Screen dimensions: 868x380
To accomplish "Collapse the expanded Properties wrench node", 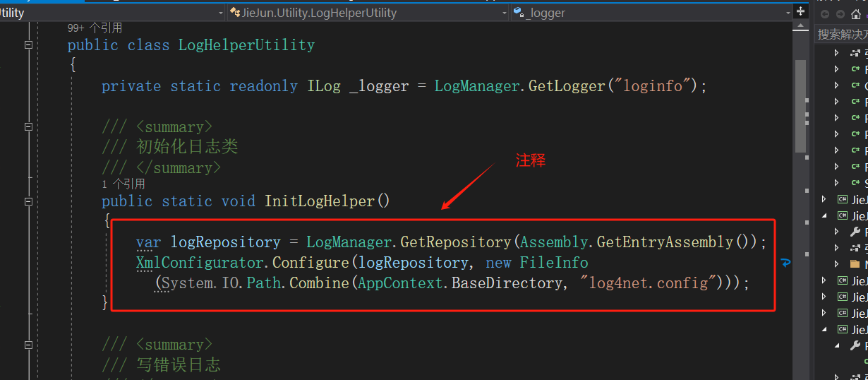I will [837, 346].
